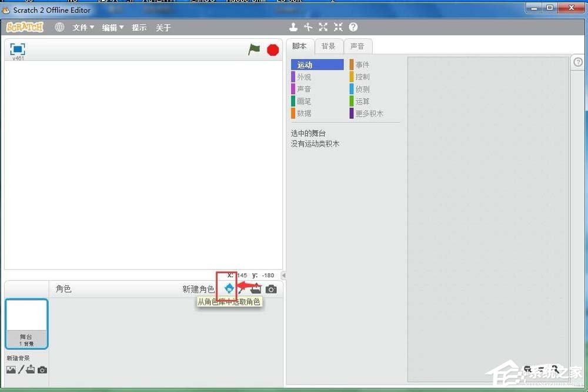Choose a new sprite from the sprite library

pyautogui.click(x=229, y=288)
